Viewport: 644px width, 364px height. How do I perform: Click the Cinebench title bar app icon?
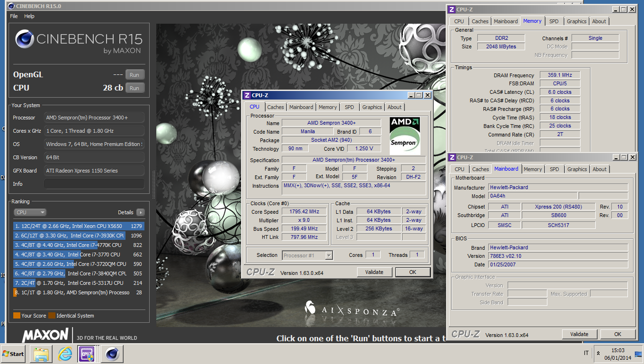(11, 6)
